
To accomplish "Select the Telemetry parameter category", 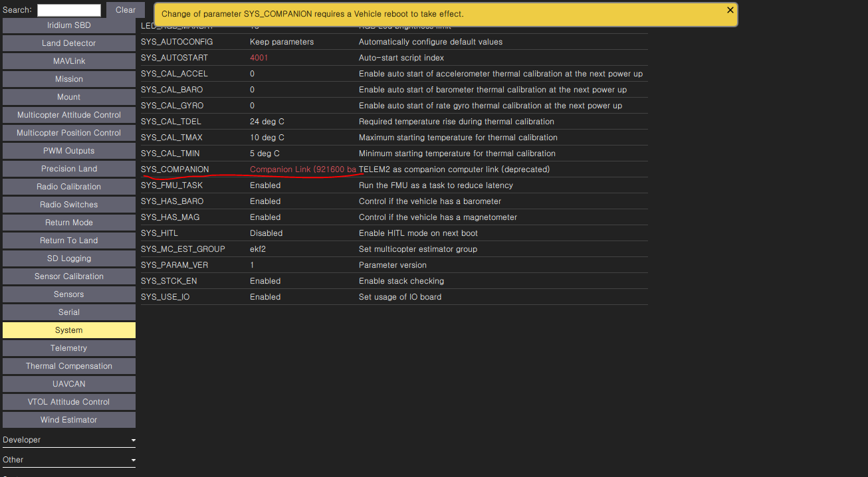I will click(68, 347).
